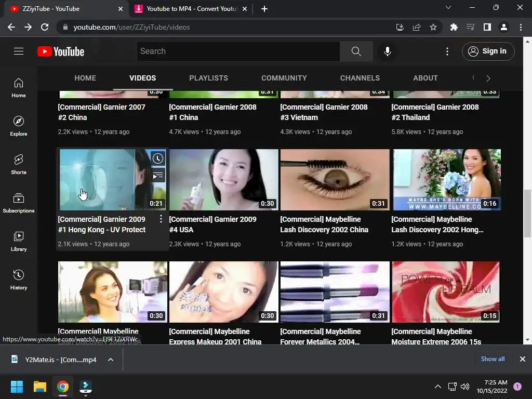
Task: Close the ZZiyiTube browser tab
Action: [x=121, y=9]
